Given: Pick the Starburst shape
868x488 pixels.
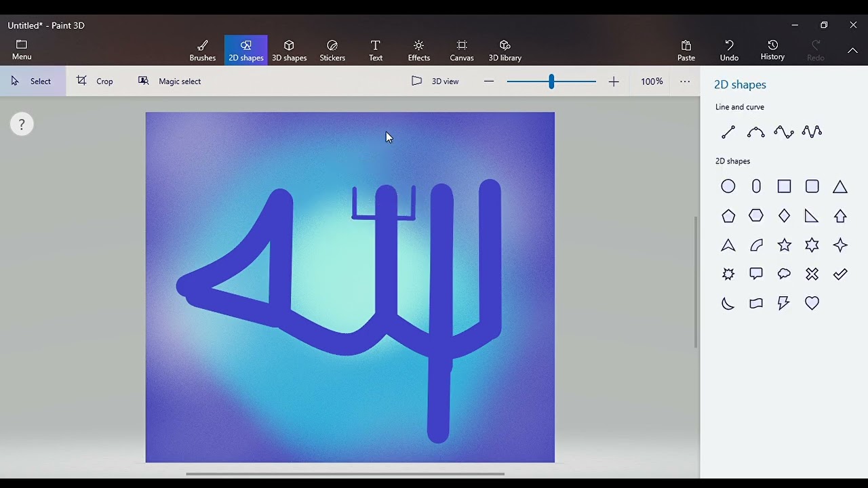Looking at the screenshot, I should pyautogui.click(x=728, y=274).
